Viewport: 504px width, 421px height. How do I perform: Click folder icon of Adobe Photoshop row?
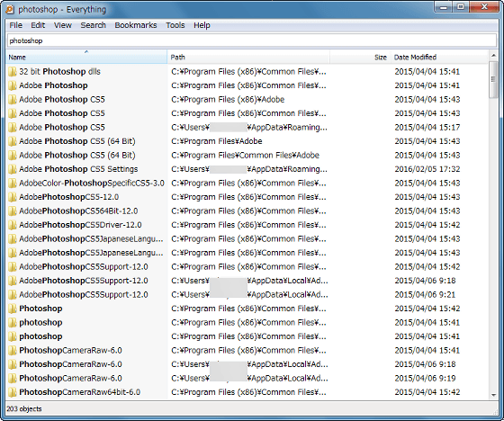tap(13, 85)
